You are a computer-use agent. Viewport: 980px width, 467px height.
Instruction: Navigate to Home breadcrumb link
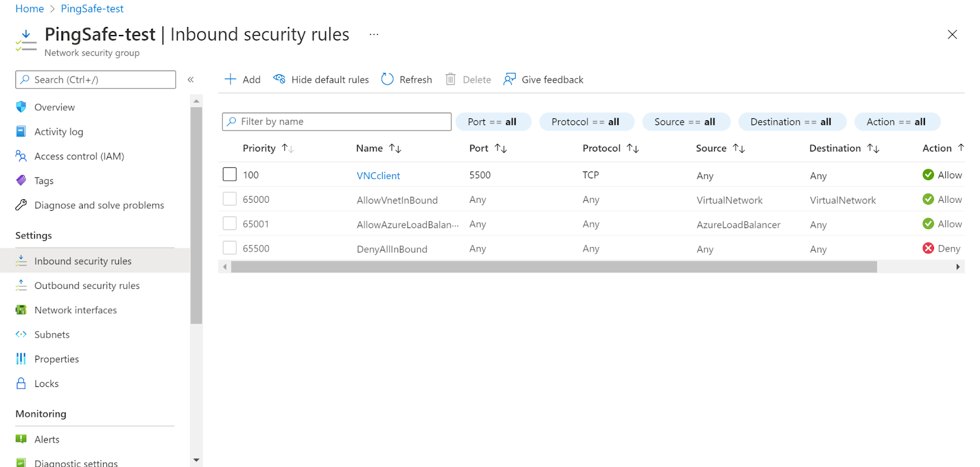[x=29, y=9]
